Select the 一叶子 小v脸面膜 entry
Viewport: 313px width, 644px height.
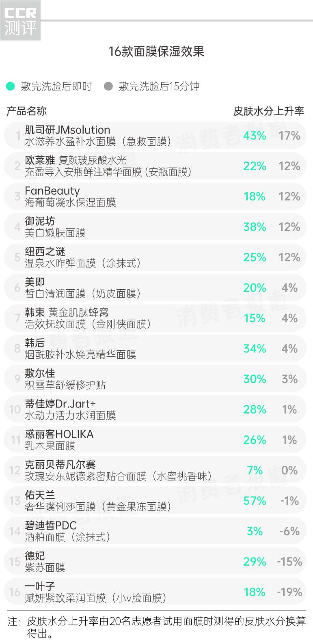point(95,592)
